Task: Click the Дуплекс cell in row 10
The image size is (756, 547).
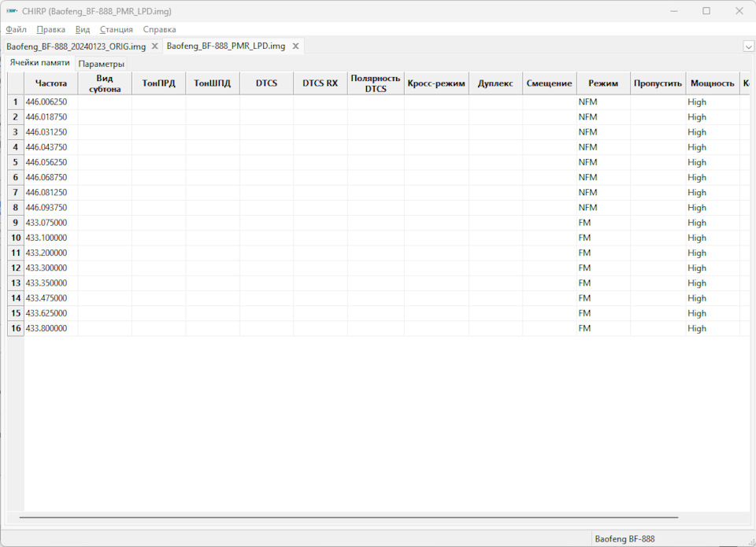Action: click(x=495, y=238)
